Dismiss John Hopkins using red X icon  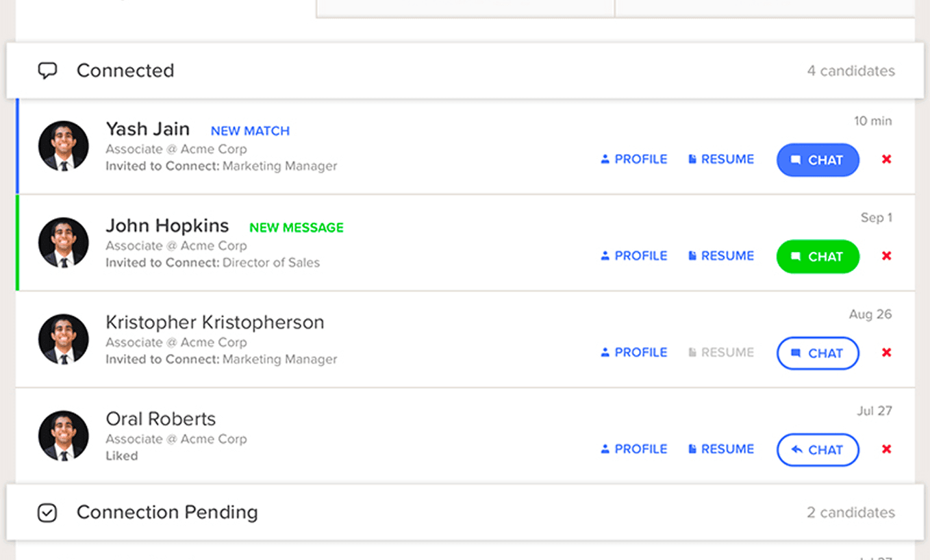coord(886,256)
